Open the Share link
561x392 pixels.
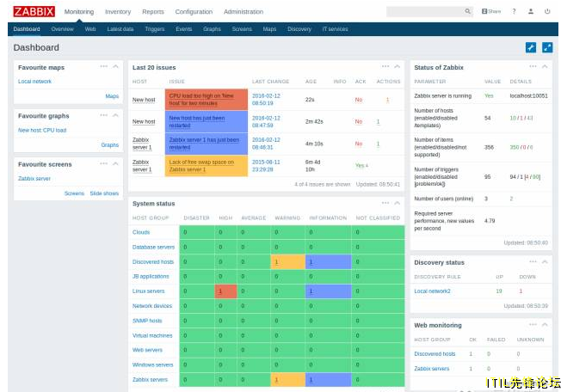491,11
